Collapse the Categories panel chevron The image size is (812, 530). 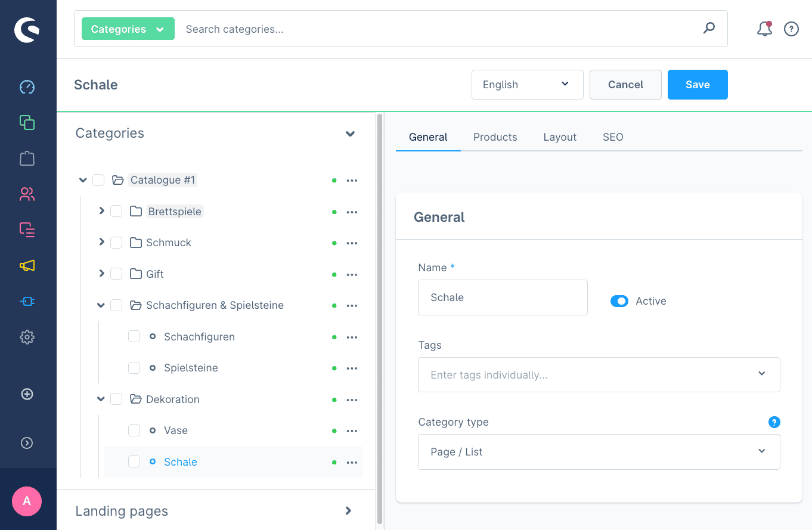point(351,134)
